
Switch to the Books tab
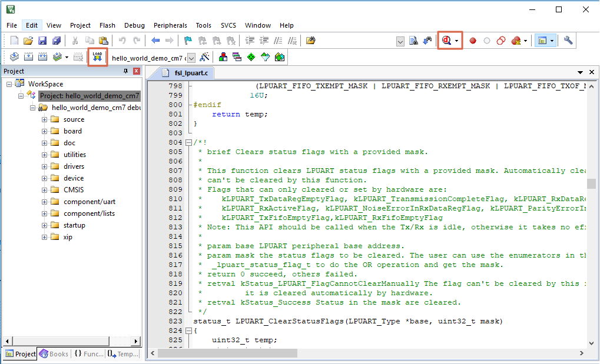coord(54,353)
